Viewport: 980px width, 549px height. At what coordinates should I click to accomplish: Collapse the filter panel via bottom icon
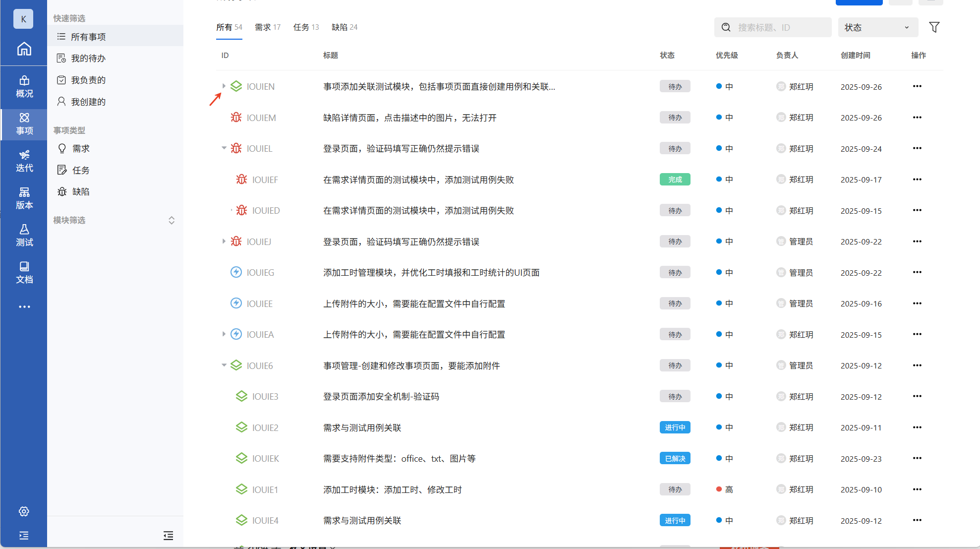pyautogui.click(x=169, y=535)
